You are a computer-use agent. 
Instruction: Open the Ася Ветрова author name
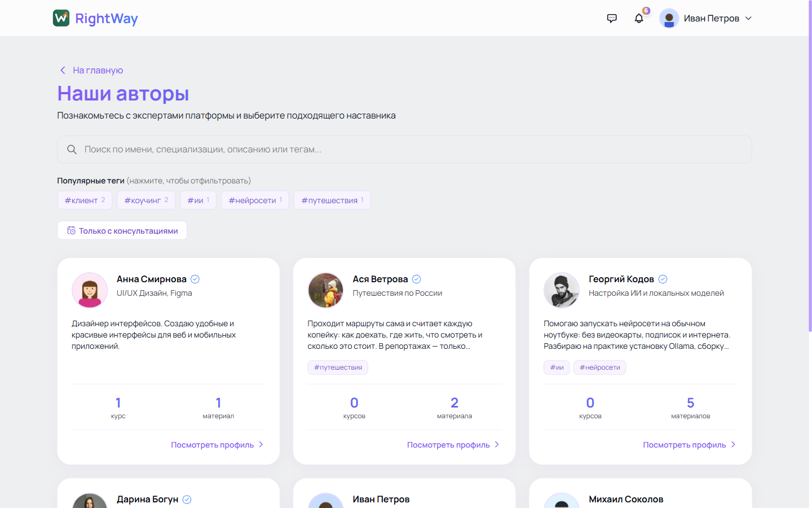[x=380, y=279]
